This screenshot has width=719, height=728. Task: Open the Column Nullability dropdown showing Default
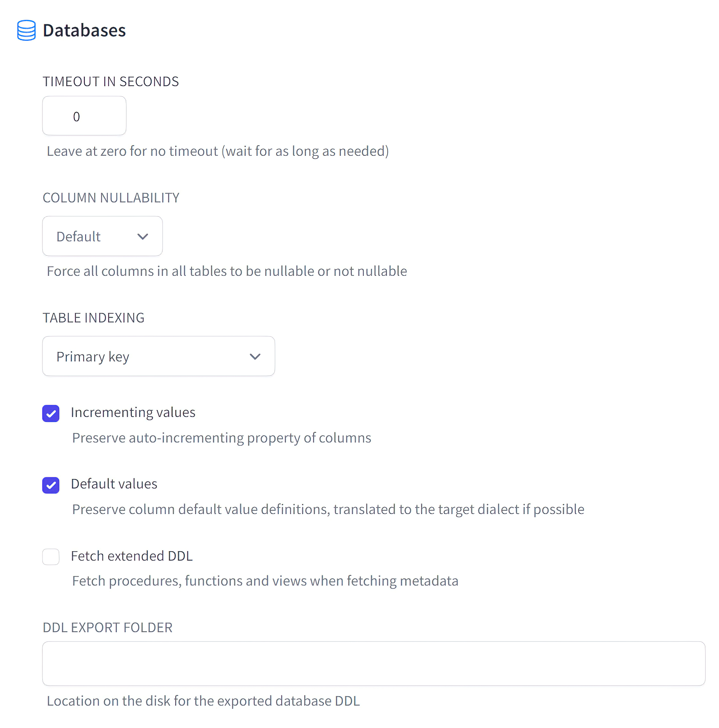coord(102,236)
